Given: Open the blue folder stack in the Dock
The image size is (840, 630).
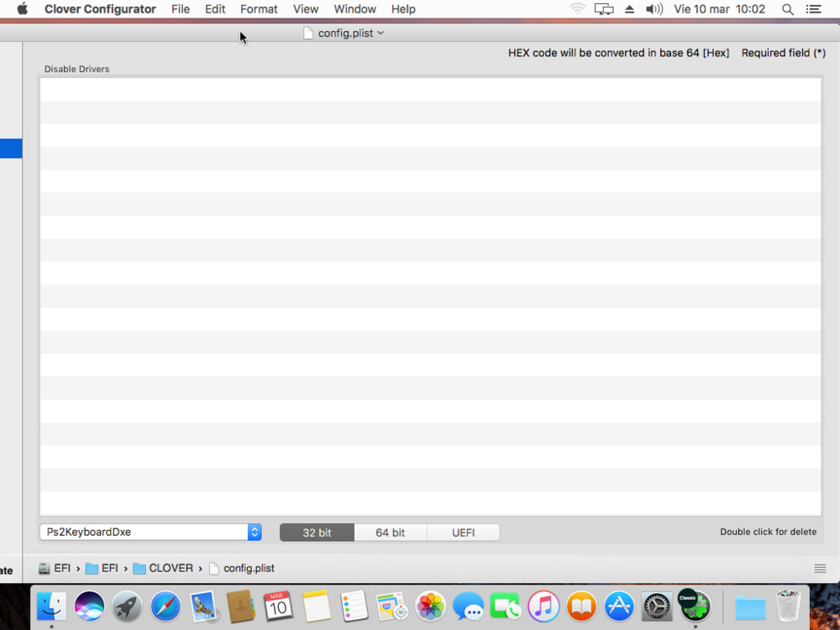Looking at the screenshot, I should 750,607.
